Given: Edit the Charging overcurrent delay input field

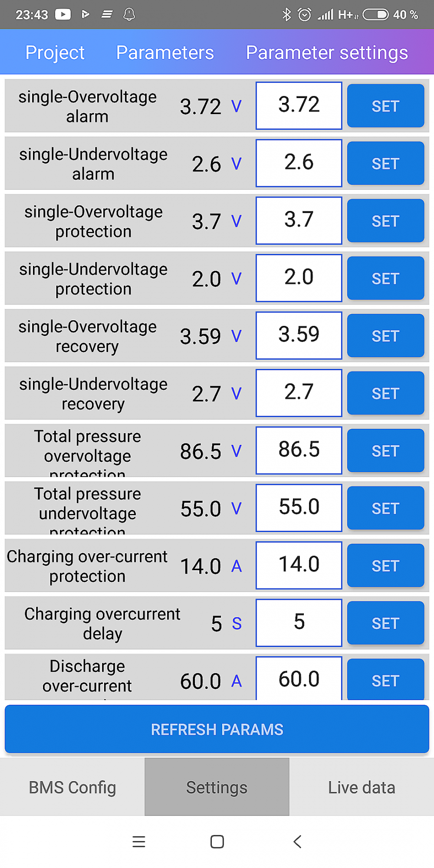Looking at the screenshot, I should [299, 623].
